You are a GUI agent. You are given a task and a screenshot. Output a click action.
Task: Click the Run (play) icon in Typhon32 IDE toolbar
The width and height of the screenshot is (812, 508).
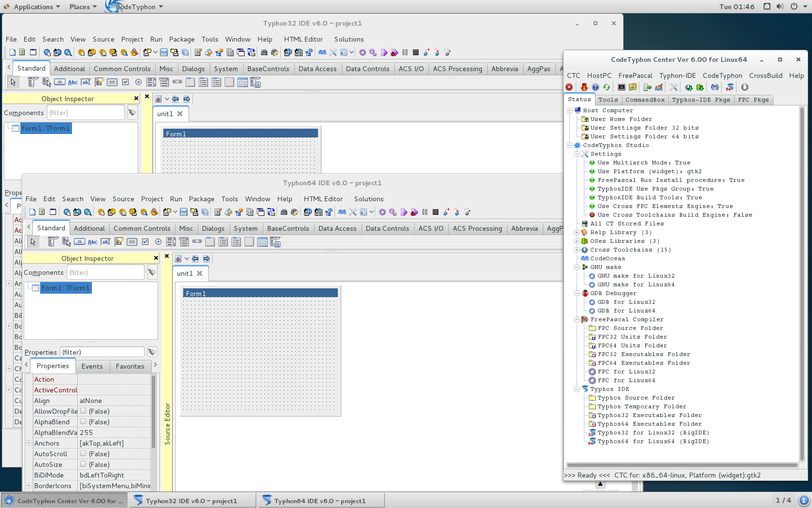[x=384, y=52]
